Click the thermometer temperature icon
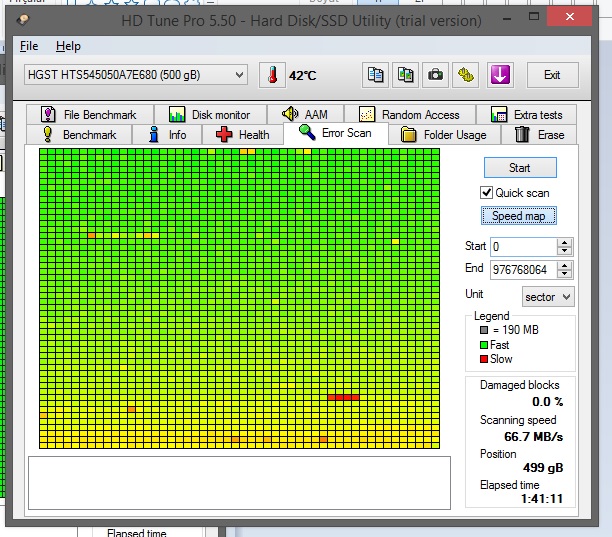 pos(272,75)
